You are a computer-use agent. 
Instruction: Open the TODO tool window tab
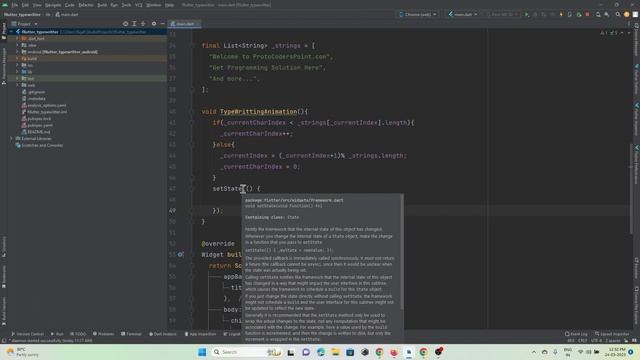click(78, 334)
